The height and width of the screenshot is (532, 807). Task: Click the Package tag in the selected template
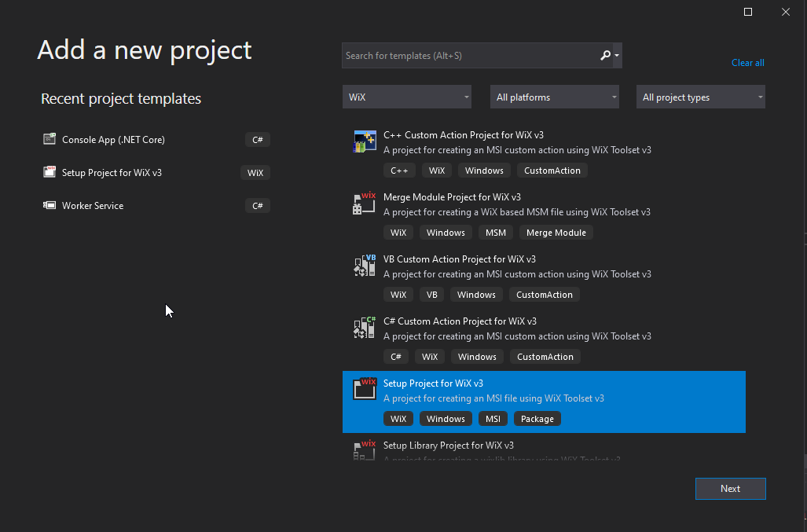(537, 419)
